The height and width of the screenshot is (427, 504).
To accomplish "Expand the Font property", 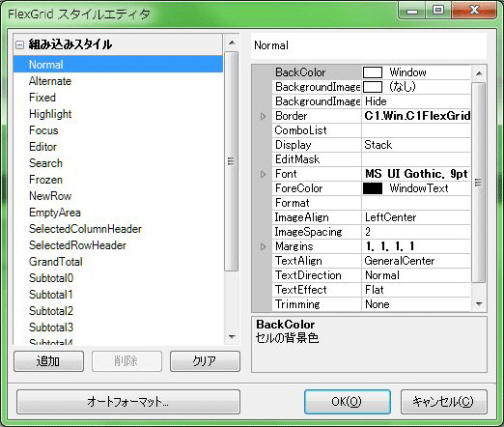I will [x=263, y=174].
